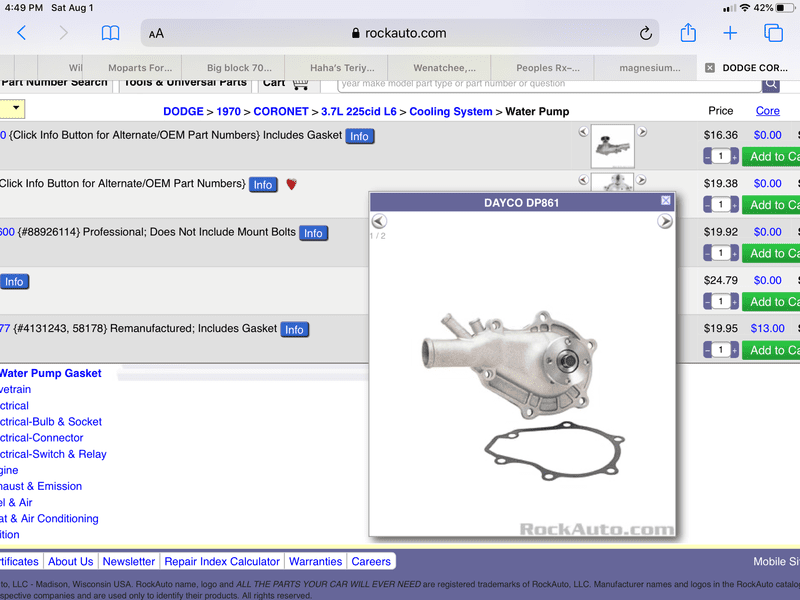The height and width of the screenshot is (600, 800).
Task: Open the Careers footer link
Action: point(371,562)
